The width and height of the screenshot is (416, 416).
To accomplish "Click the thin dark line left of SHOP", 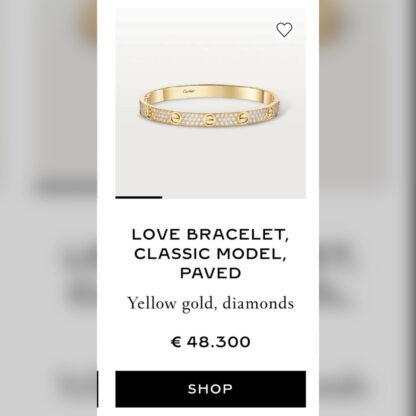I will pos(98,389).
